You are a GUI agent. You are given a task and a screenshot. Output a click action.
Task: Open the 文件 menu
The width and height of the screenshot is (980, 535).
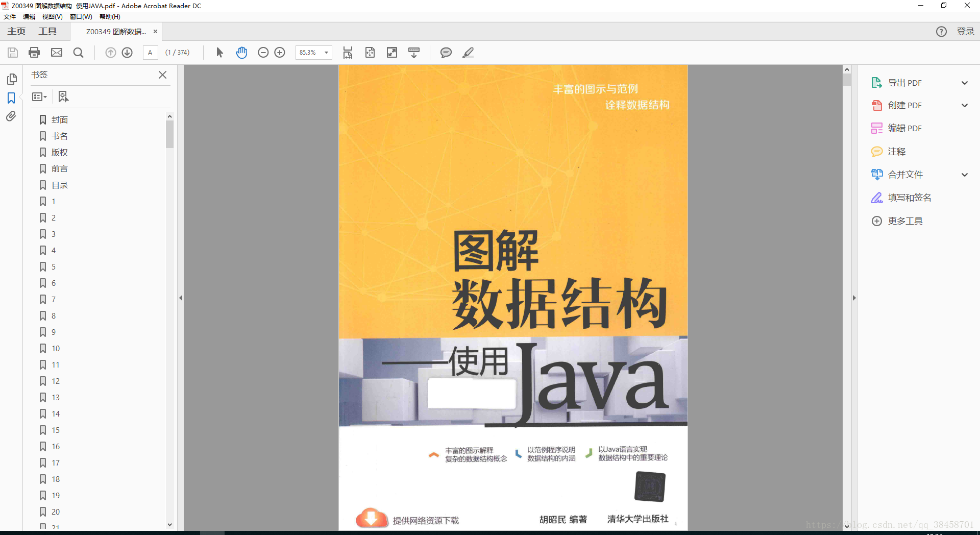(x=10, y=17)
